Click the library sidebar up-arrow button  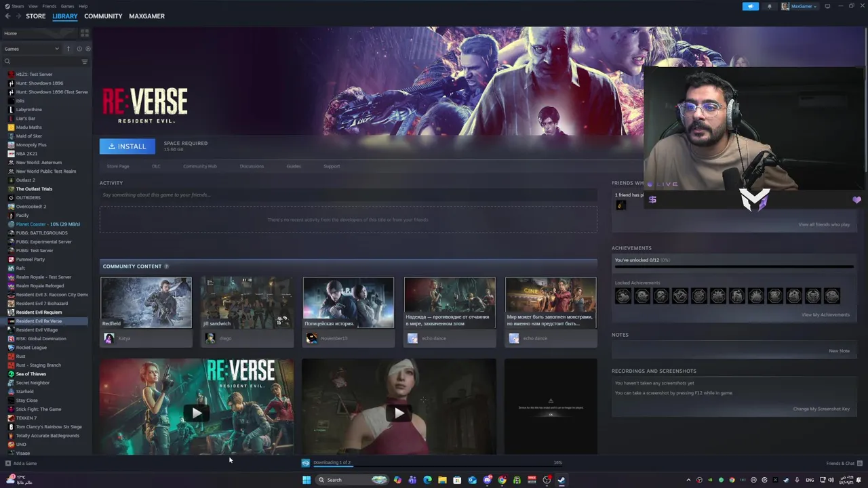tap(68, 49)
